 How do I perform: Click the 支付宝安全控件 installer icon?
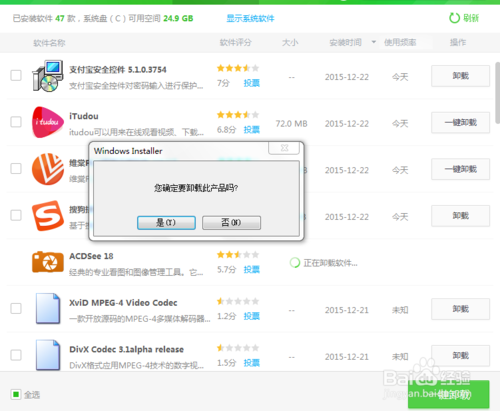[x=48, y=76]
